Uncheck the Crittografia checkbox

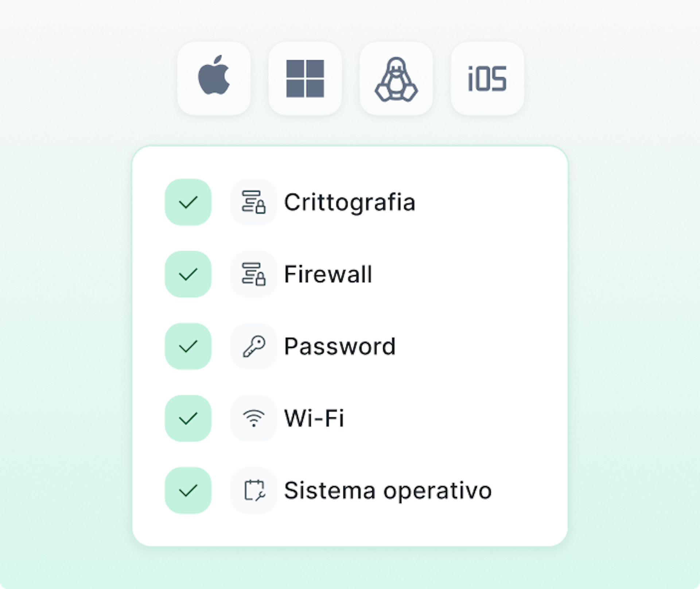click(188, 202)
